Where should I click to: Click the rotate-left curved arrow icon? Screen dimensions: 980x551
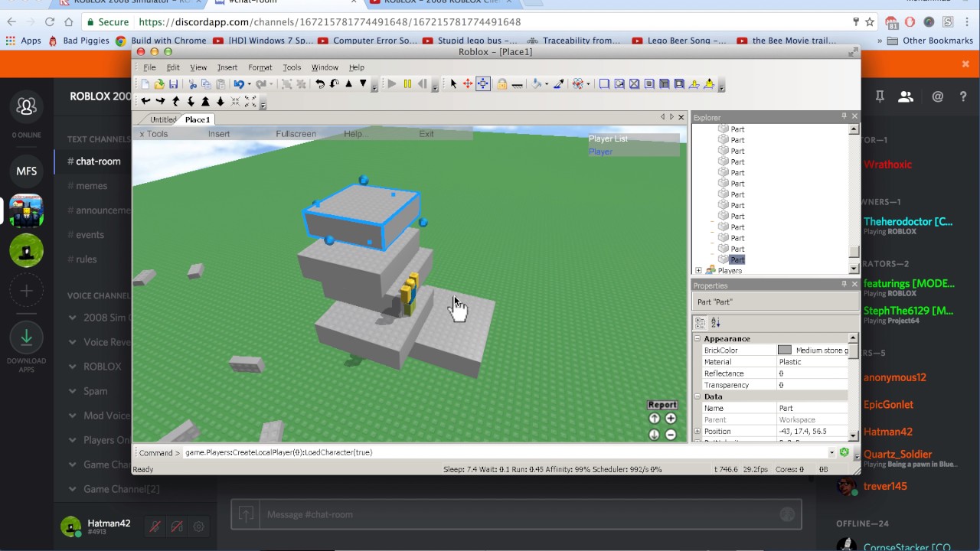[x=320, y=84]
